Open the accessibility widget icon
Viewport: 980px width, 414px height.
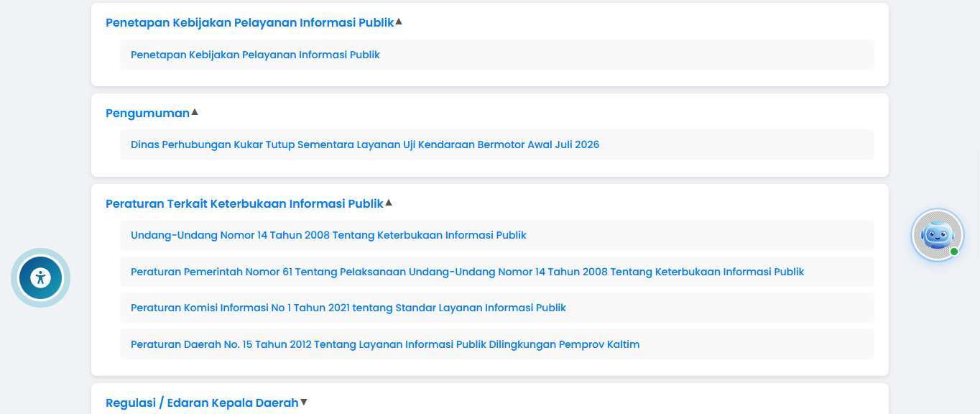40,277
